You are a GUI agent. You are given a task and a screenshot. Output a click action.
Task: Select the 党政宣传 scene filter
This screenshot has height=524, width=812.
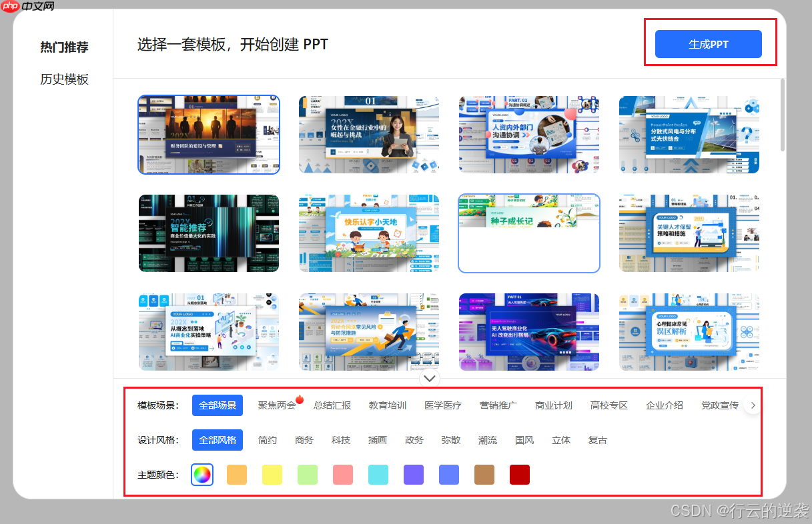(x=720, y=405)
